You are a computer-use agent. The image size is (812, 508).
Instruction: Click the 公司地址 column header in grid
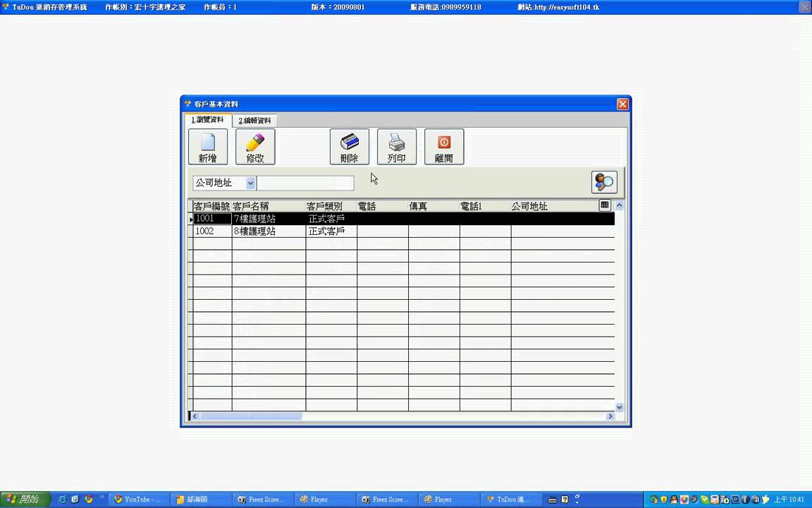(x=554, y=206)
